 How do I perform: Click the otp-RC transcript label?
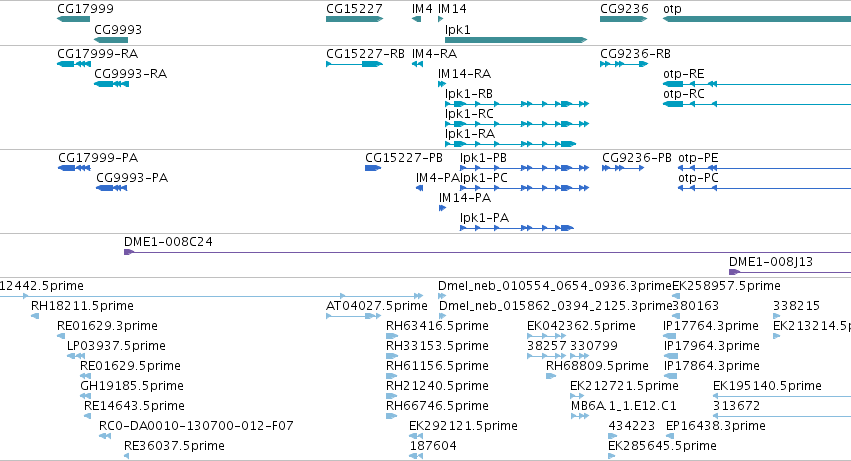click(684, 94)
